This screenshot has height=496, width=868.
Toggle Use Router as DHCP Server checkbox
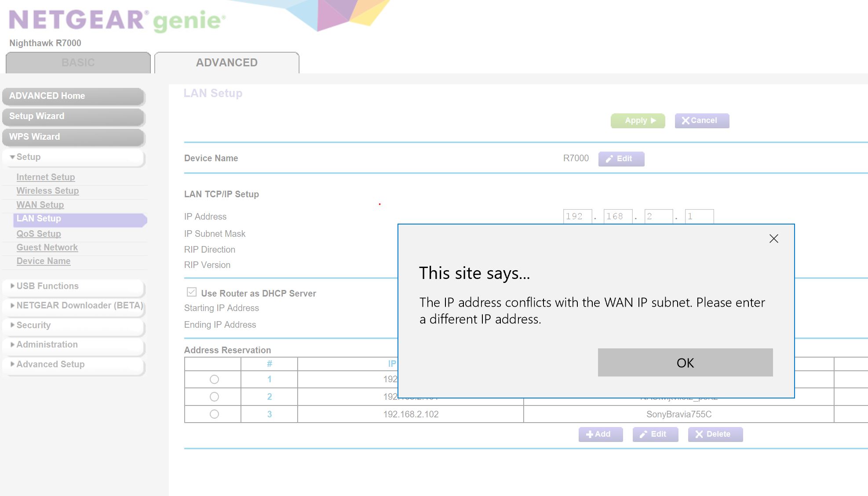click(x=192, y=292)
